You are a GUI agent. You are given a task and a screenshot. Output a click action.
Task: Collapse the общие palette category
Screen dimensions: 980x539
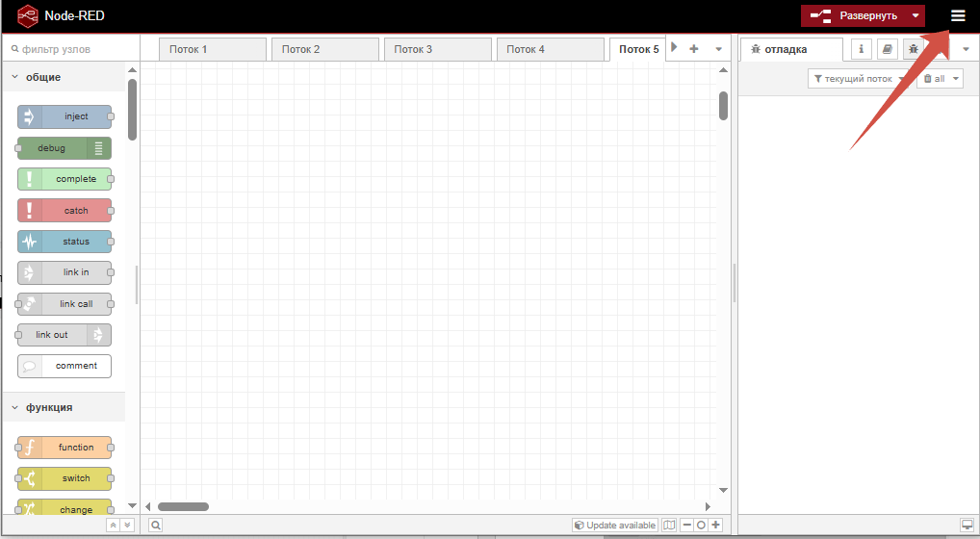14,77
